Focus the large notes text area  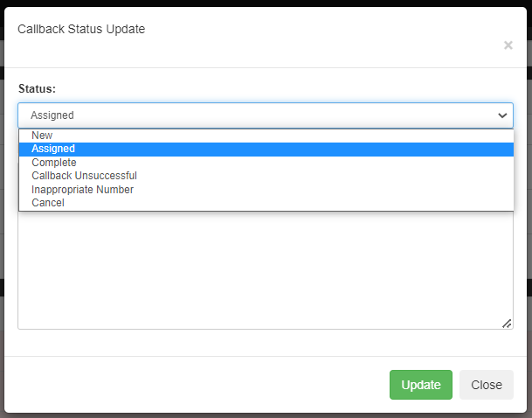pyautogui.click(x=266, y=270)
